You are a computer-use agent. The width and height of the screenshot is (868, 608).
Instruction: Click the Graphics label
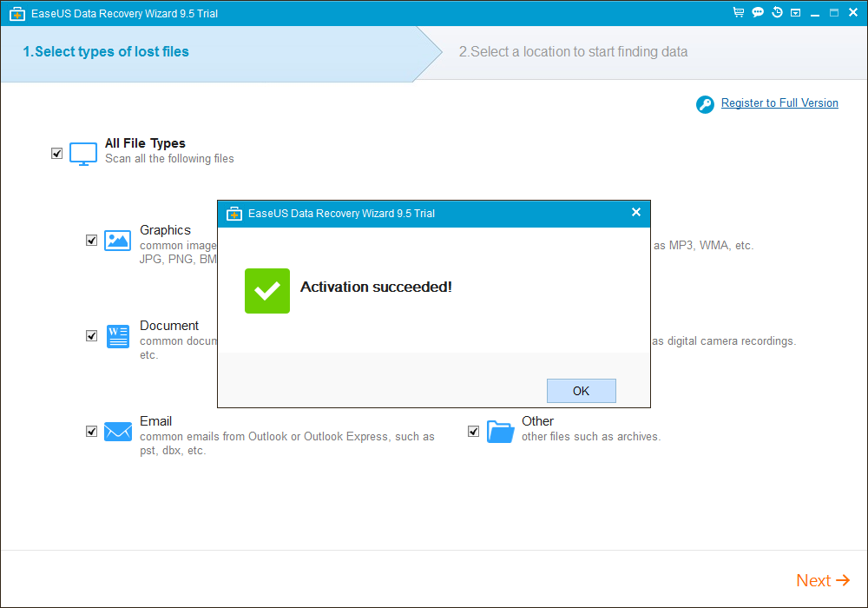click(x=165, y=230)
